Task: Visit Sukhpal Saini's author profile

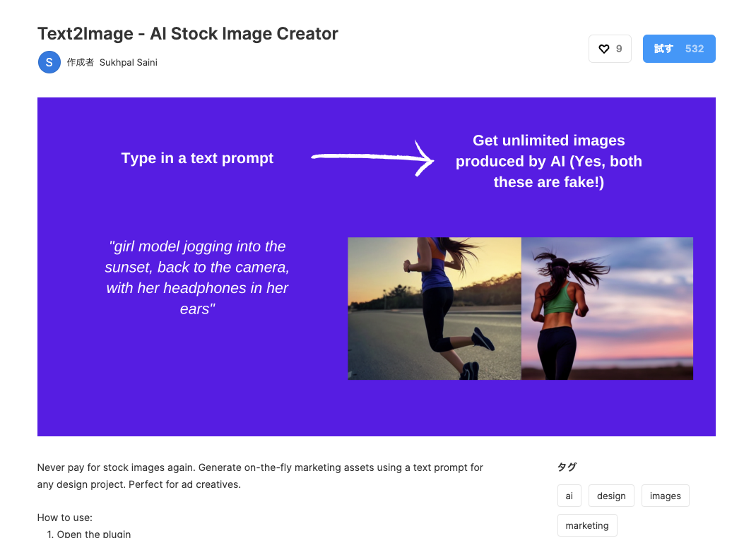Action: [128, 62]
